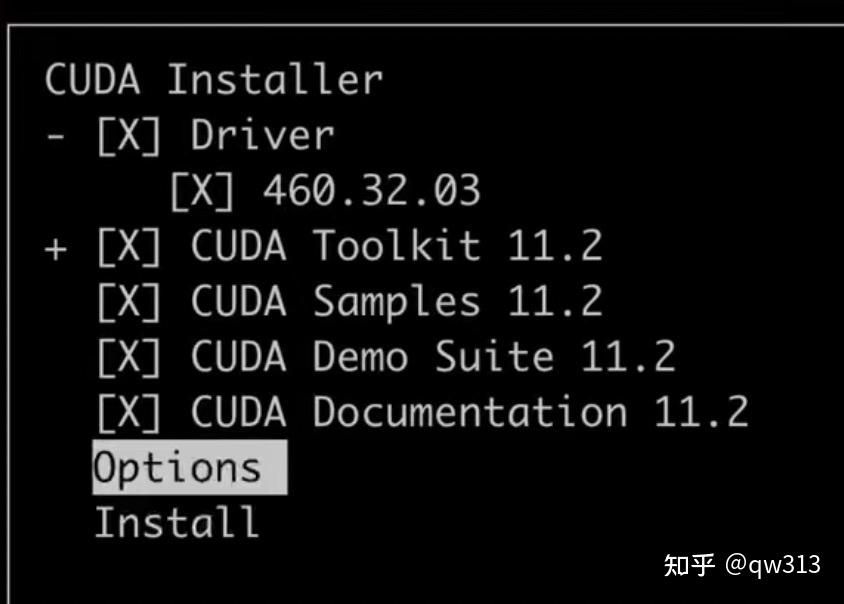Select the CUDA Samples 11.2 label
Screen dimensions: 844x604
pyautogui.click(x=397, y=302)
